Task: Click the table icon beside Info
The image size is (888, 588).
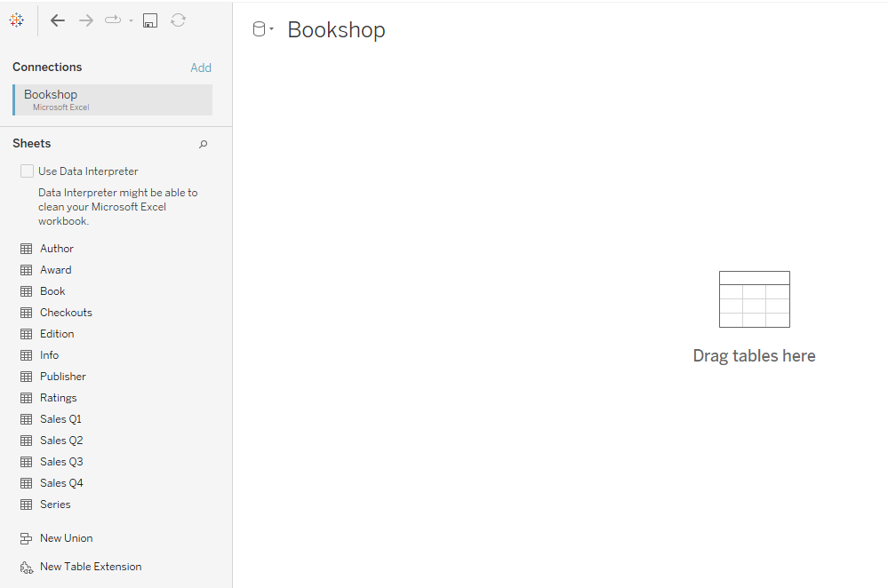Action: tap(26, 355)
